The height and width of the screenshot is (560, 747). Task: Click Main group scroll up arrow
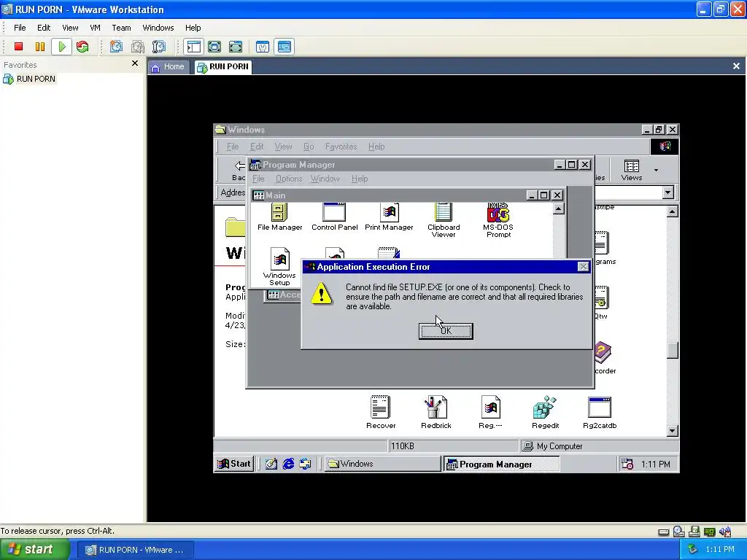pyautogui.click(x=558, y=209)
